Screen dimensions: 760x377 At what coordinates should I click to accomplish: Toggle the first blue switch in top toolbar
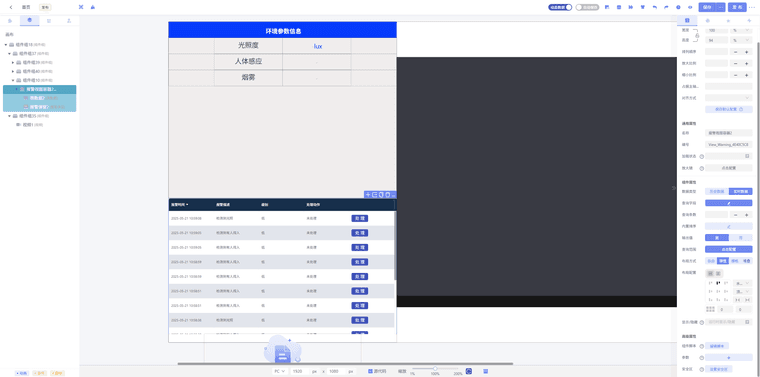[x=560, y=7]
